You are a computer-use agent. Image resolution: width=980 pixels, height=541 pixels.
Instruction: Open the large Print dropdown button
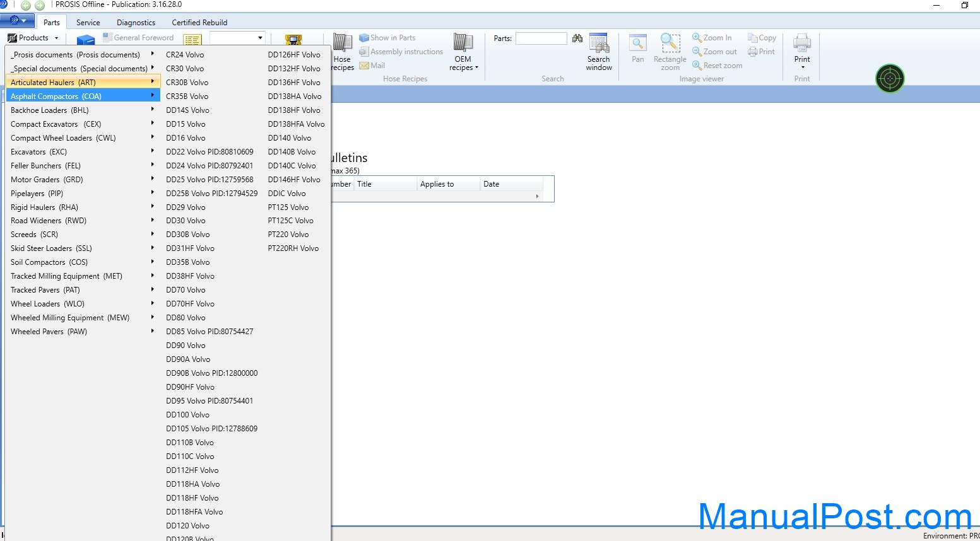[x=802, y=52]
